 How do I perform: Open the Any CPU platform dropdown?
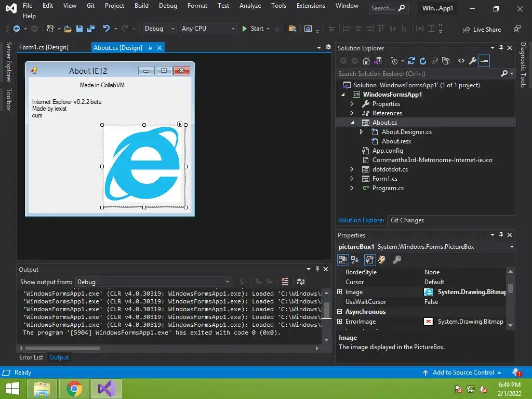point(233,29)
